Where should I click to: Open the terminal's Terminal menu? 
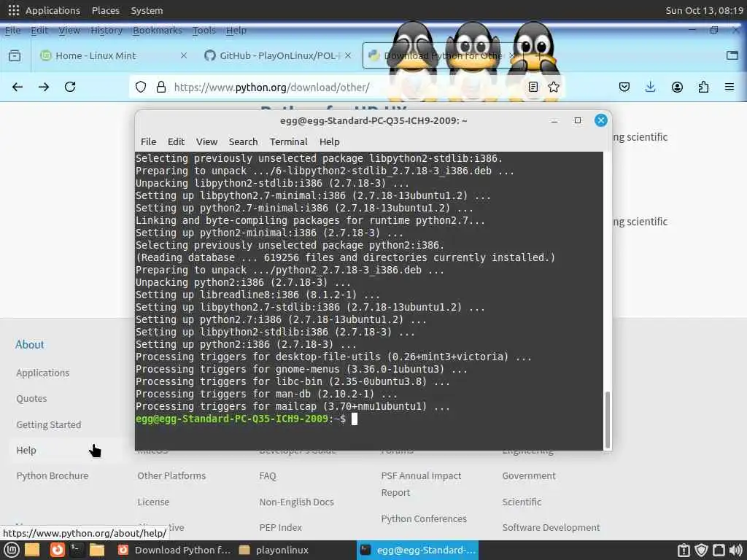pyautogui.click(x=288, y=141)
